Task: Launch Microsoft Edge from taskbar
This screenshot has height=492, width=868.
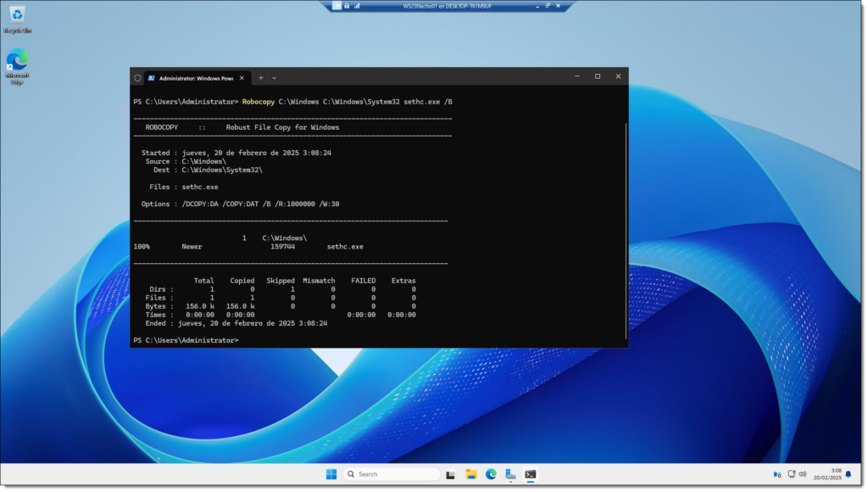Action: (491, 474)
